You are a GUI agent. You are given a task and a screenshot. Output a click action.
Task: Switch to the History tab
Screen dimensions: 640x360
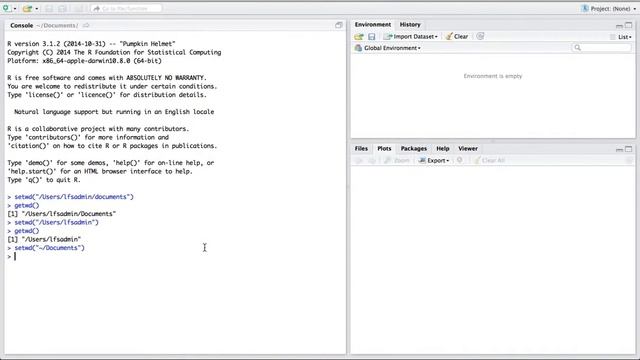click(410, 24)
